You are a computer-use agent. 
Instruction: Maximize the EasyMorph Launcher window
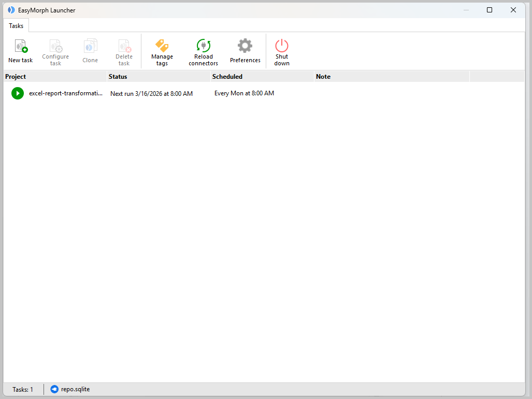pyautogui.click(x=489, y=10)
